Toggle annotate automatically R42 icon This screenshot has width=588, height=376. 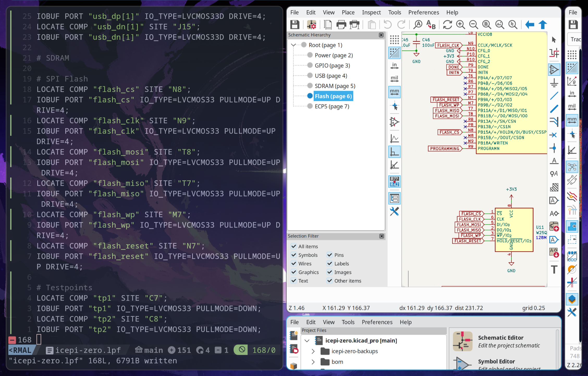tap(394, 182)
